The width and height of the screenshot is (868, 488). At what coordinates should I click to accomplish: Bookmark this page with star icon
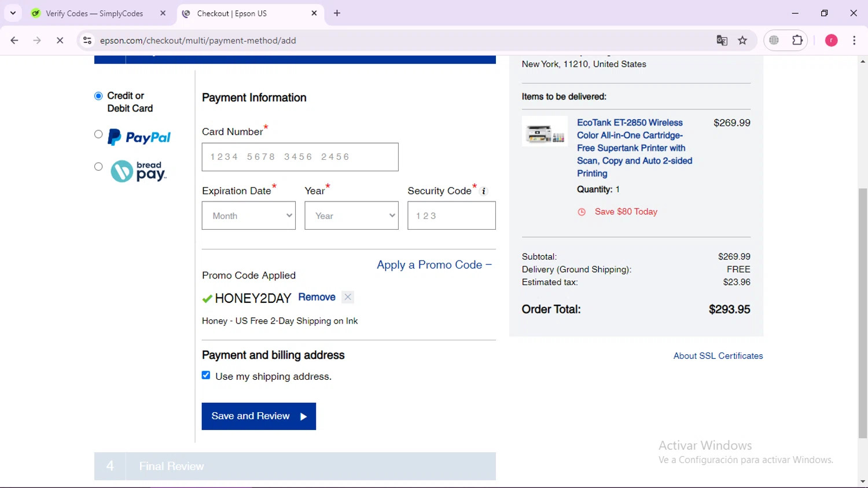(742, 41)
